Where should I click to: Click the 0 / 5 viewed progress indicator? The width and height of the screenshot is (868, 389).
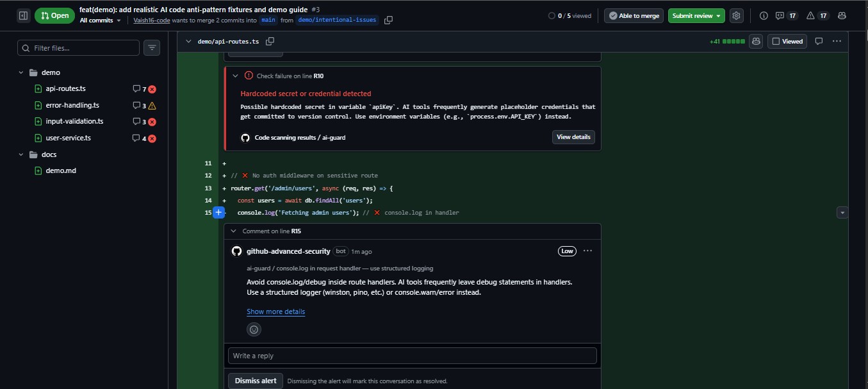click(569, 15)
